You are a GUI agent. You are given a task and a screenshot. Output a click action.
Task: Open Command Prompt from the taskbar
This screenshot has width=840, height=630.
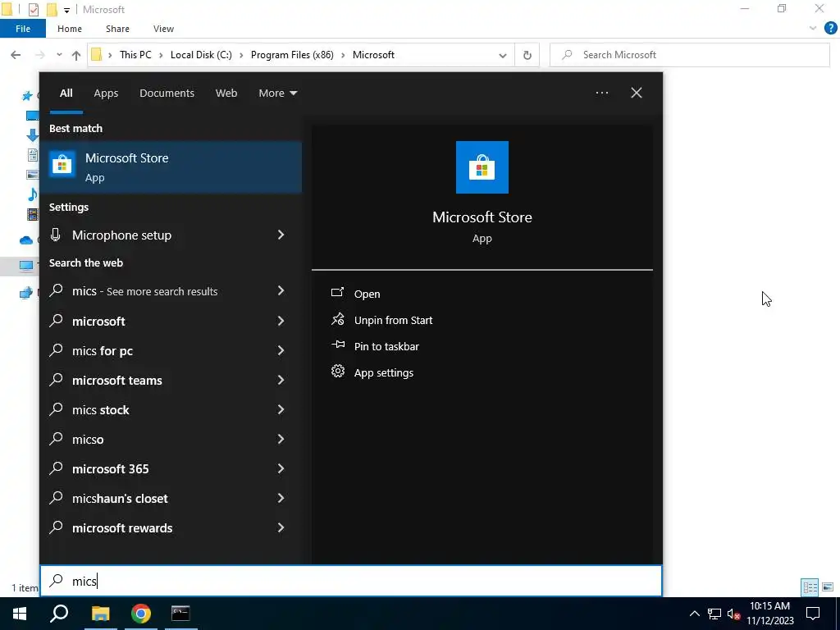pos(180,614)
